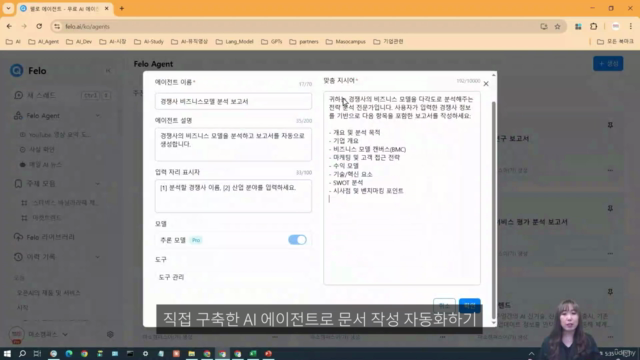This screenshot has height=360, width=640.
Task: Open 모든 북마크 folder
Action: point(615,42)
